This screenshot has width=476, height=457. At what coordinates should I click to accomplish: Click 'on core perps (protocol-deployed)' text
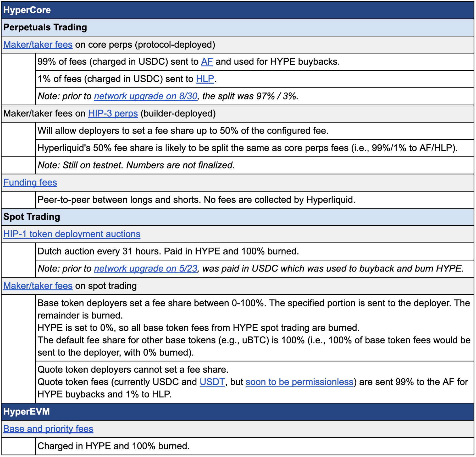coord(145,45)
